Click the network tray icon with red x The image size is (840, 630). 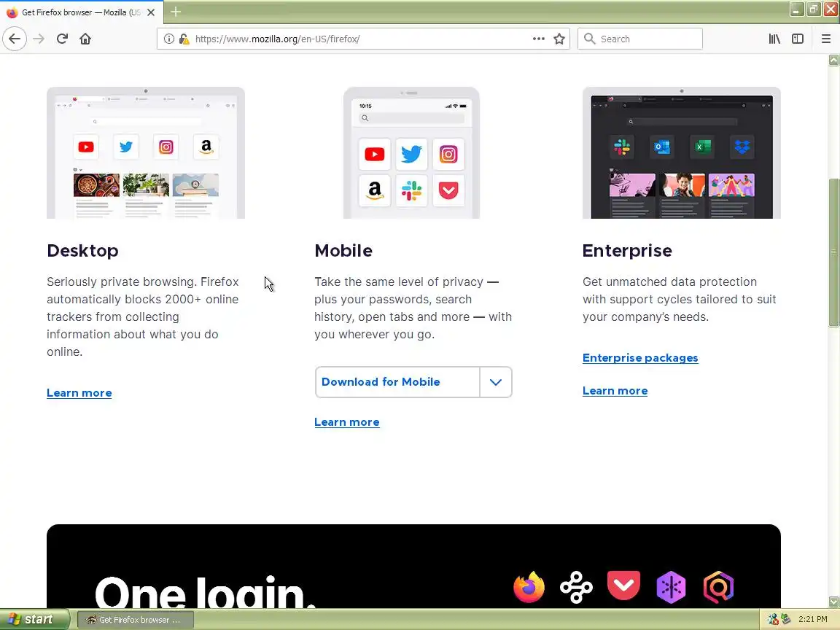tap(772, 619)
